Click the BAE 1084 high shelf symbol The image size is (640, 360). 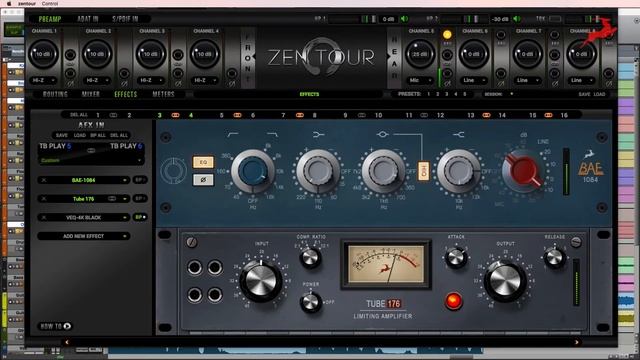pyautogui.click(x=458, y=134)
